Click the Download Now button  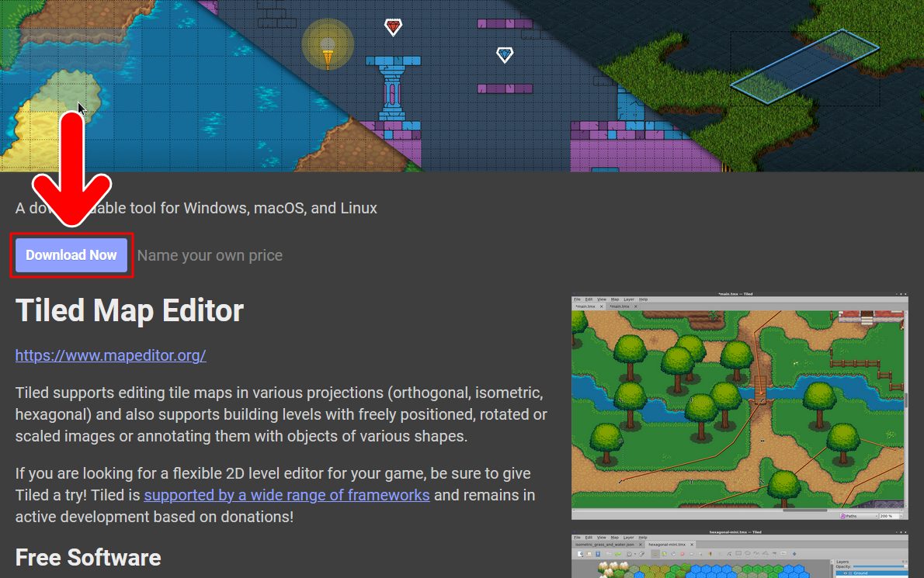[71, 254]
